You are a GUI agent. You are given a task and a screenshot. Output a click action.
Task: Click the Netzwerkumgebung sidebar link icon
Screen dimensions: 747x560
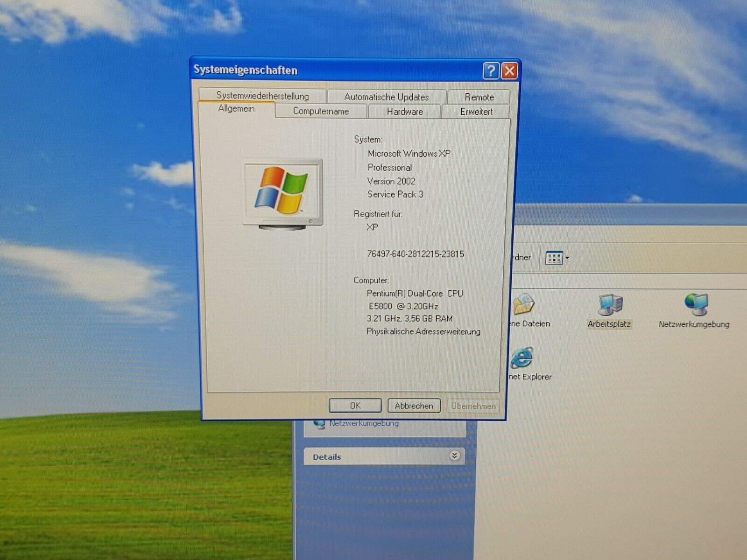coord(319,424)
